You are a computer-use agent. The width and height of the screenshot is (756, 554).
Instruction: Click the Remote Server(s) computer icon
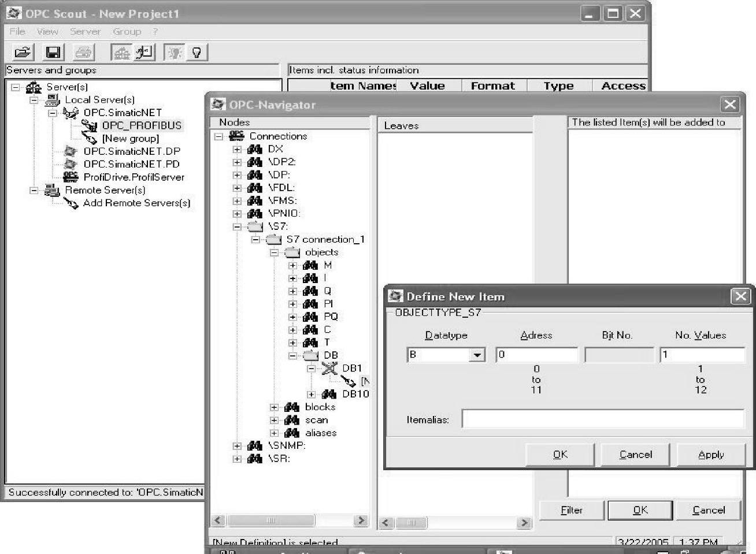[x=53, y=190]
